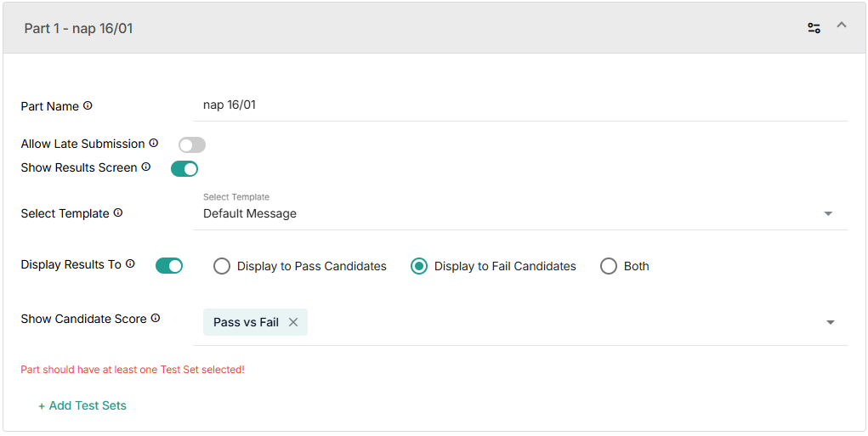Open the Select Template dropdown arrow
Screen dimensions: 868x436
point(828,214)
